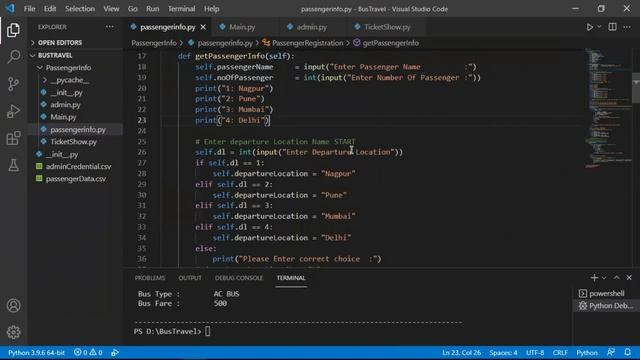Open the Selection menu

point(80,9)
